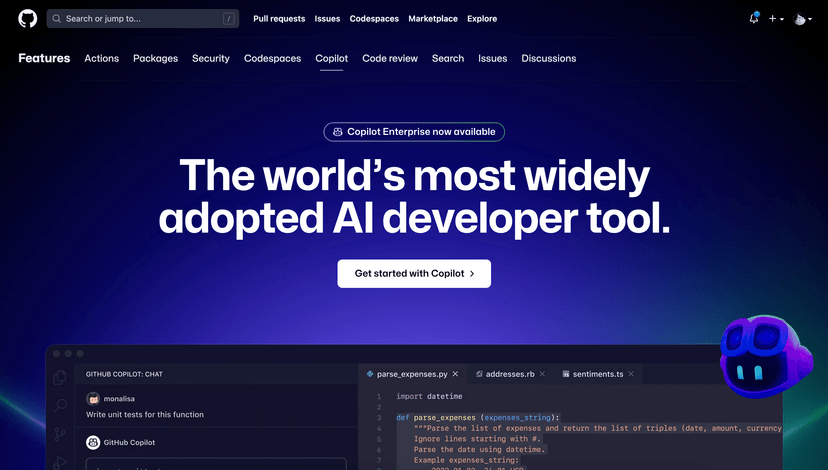Click the editor window red dot
The height and width of the screenshot is (470, 828).
(x=56, y=354)
